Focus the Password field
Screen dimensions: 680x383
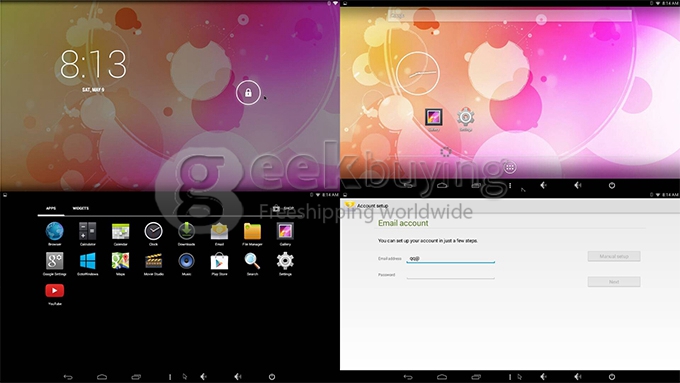(451, 275)
